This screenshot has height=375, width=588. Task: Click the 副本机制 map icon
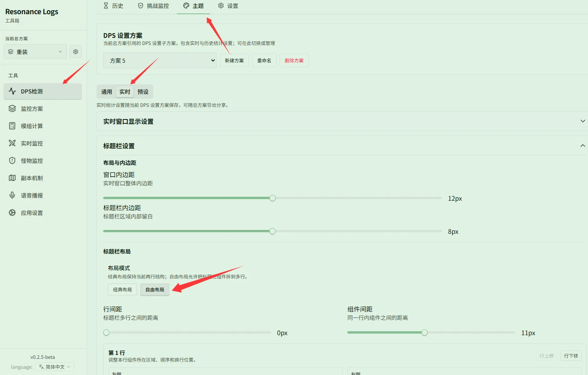(x=12, y=178)
